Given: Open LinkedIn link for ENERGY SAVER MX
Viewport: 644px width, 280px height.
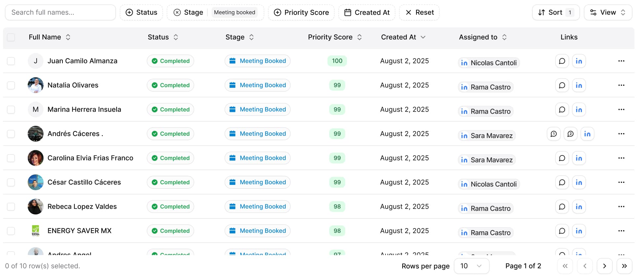Looking at the screenshot, I should 579,231.
